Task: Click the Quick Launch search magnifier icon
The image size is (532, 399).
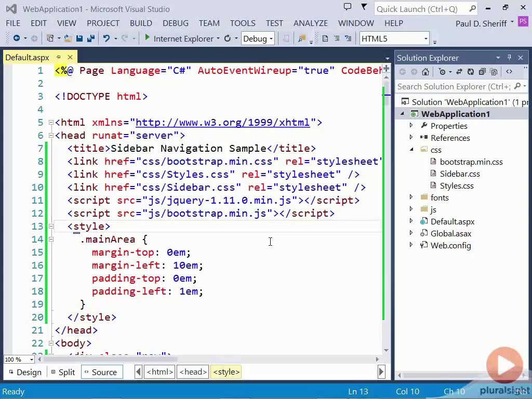Action: click(472, 9)
